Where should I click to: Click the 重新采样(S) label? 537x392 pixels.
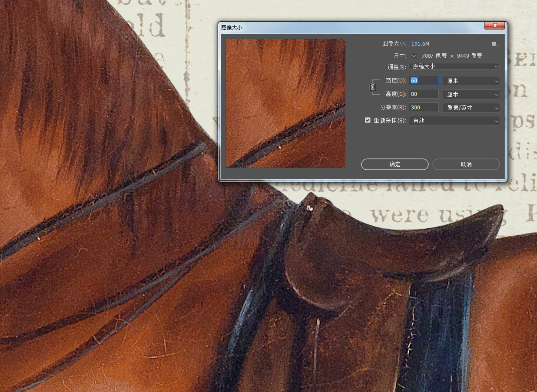click(x=390, y=121)
